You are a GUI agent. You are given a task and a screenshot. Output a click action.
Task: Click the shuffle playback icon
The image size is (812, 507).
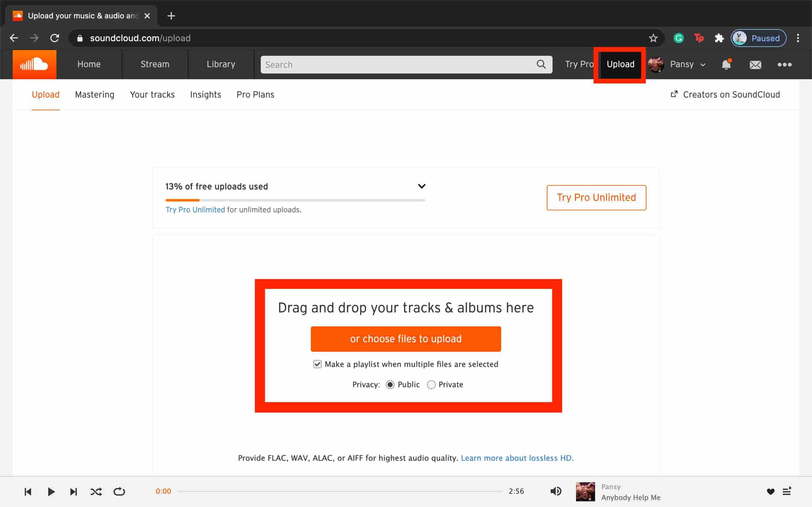coord(95,491)
